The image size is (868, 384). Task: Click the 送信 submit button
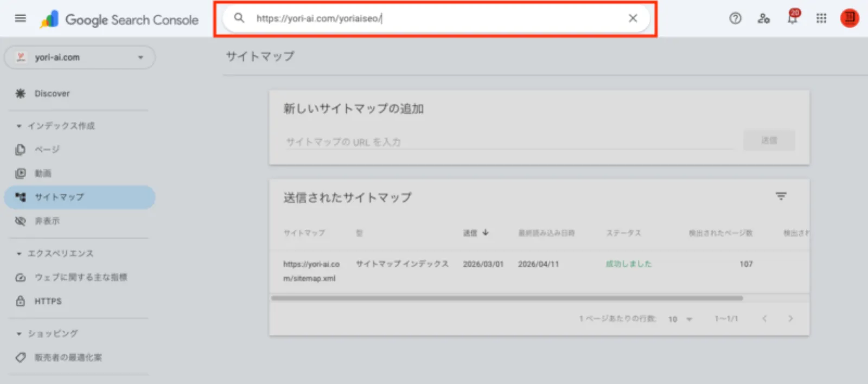coord(769,140)
